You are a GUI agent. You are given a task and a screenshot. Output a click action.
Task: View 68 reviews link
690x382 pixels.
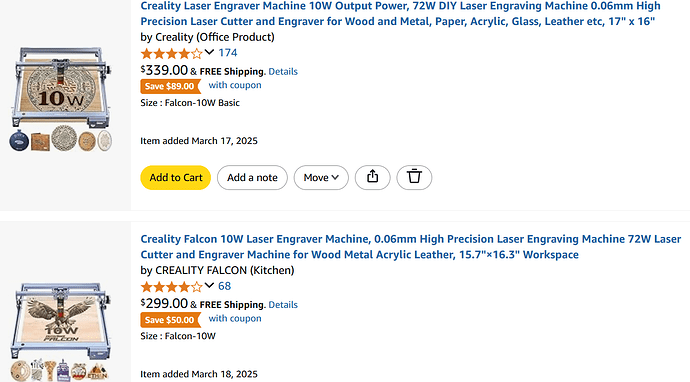point(224,286)
